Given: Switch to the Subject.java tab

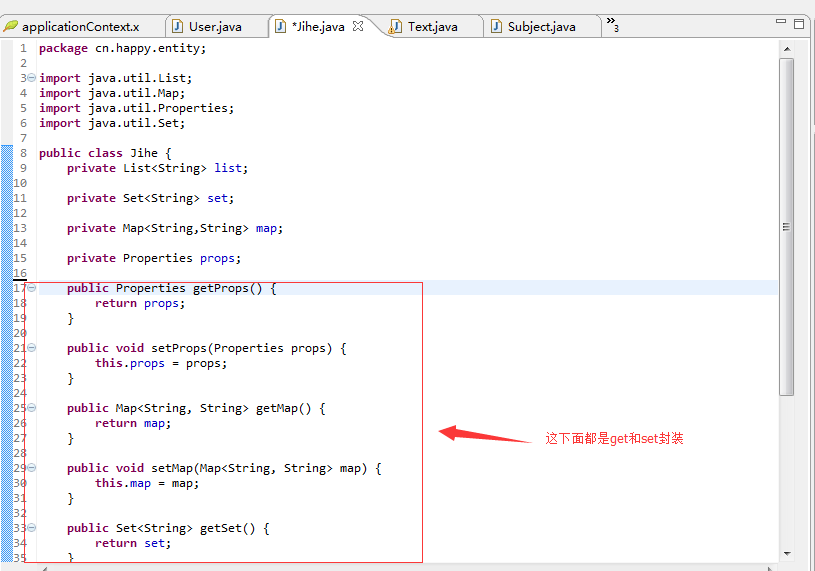Looking at the screenshot, I should click(541, 26).
